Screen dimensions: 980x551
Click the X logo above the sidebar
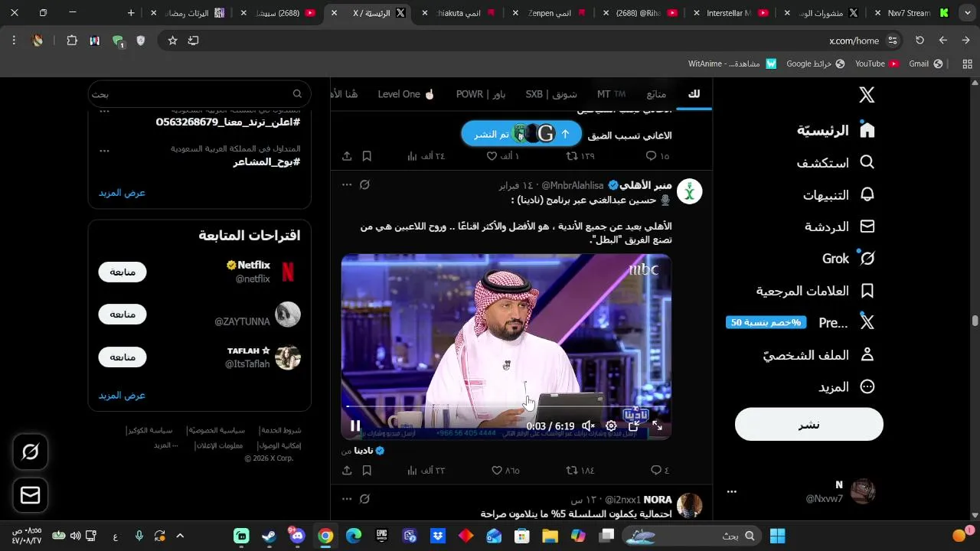(867, 95)
